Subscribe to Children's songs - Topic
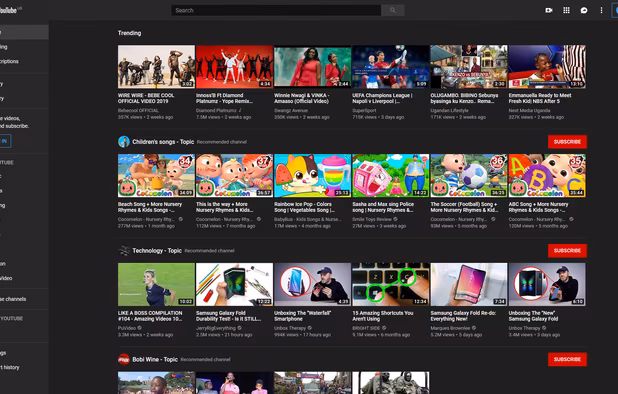618x394 pixels. (567, 142)
